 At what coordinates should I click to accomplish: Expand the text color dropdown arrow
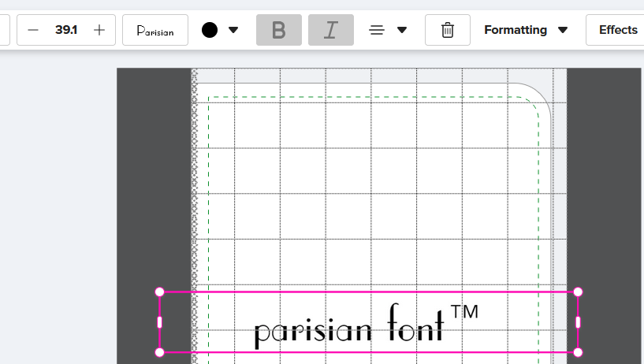[233, 30]
